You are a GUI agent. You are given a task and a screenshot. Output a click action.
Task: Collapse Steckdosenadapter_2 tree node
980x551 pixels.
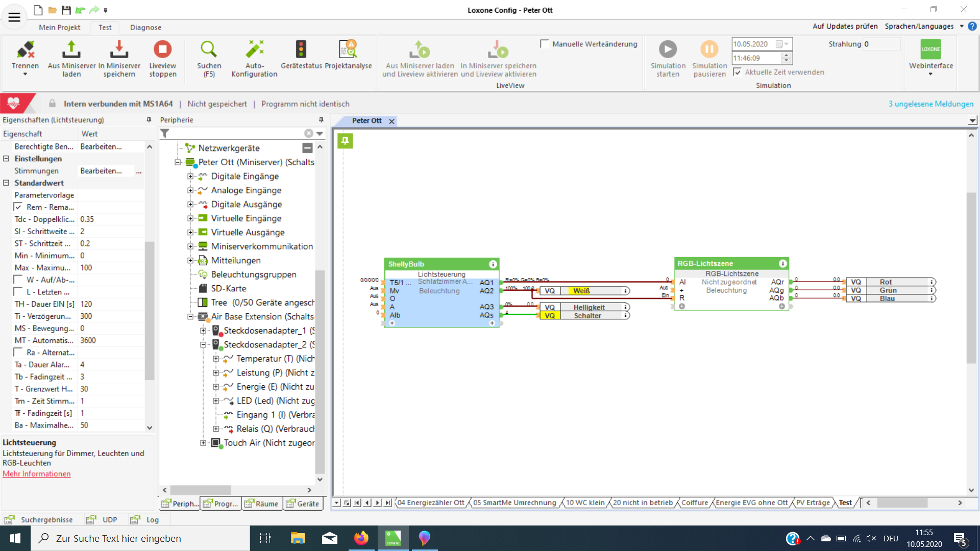pos(203,345)
